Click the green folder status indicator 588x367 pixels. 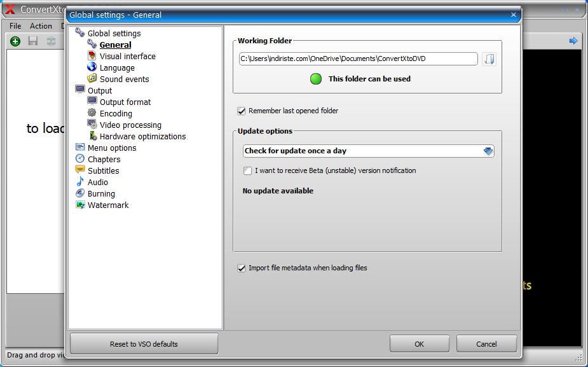tap(316, 79)
